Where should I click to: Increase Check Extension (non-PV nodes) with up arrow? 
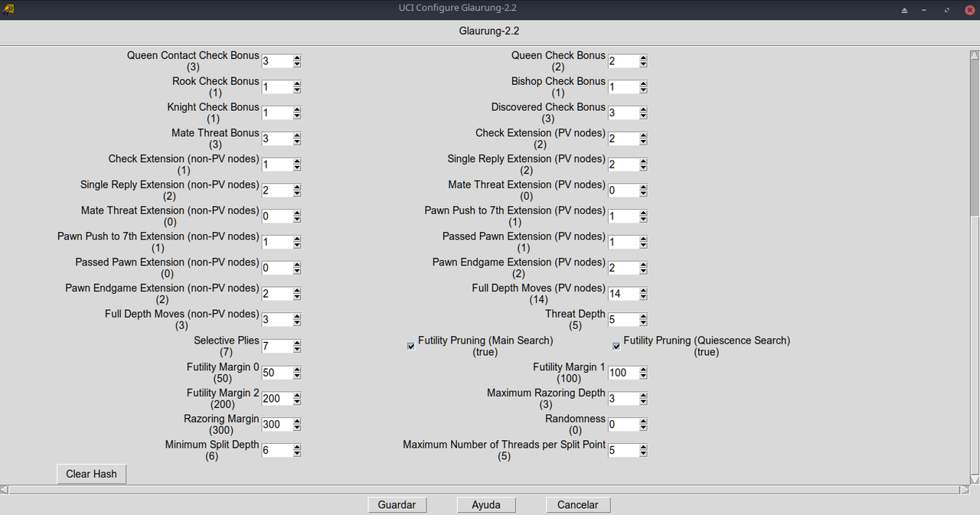[x=297, y=161]
